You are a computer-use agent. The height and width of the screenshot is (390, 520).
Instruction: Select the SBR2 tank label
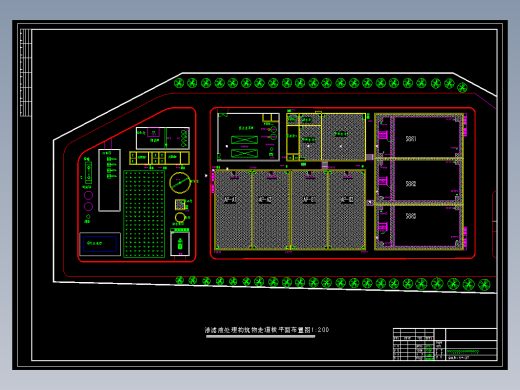pyautogui.click(x=411, y=184)
